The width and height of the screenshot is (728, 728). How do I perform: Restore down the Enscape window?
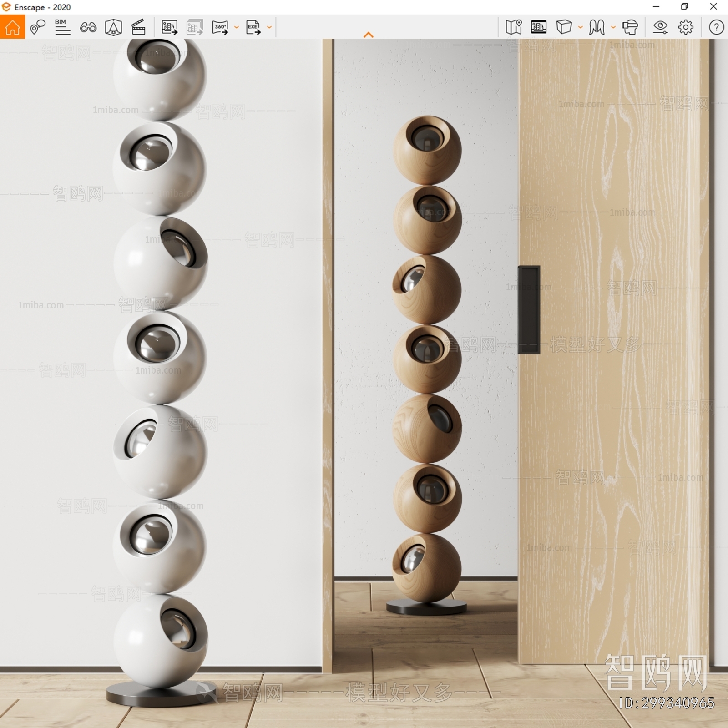(x=684, y=6)
